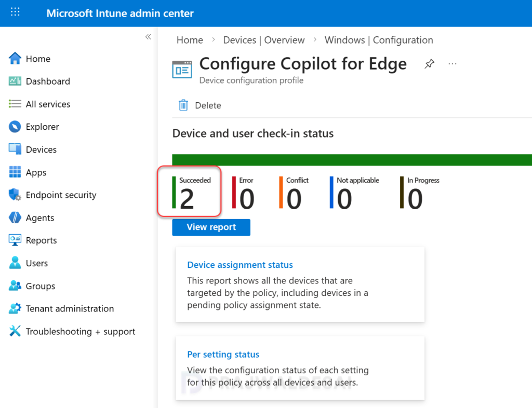This screenshot has height=408, width=532.
Task: Click the Not applicable count value
Action: pos(344,199)
